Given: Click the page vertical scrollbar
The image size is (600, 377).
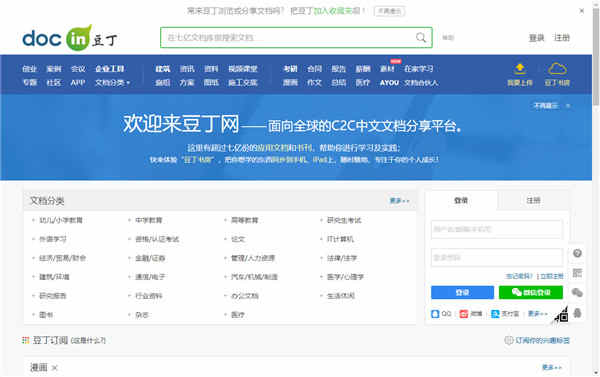Looking at the screenshot, I should click(596, 188).
